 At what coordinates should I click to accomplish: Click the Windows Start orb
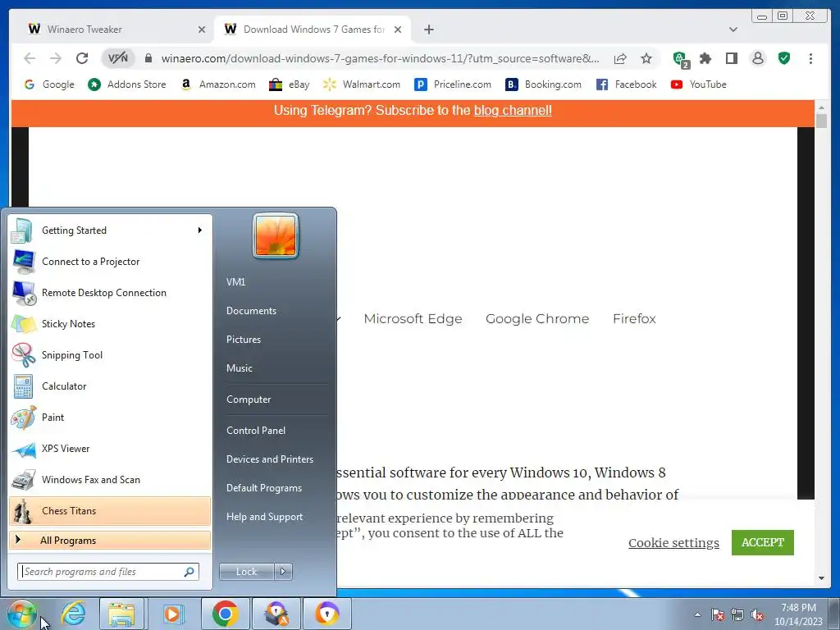pyautogui.click(x=21, y=614)
